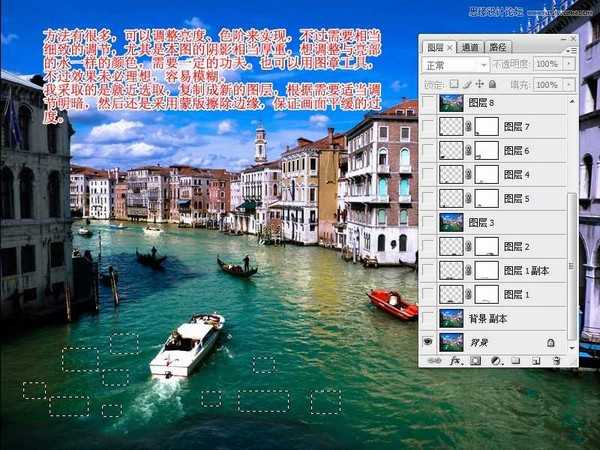Select the transparent thumbnail of 图层 4
This screenshot has height=450, width=600.
pyautogui.click(x=452, y=175)
